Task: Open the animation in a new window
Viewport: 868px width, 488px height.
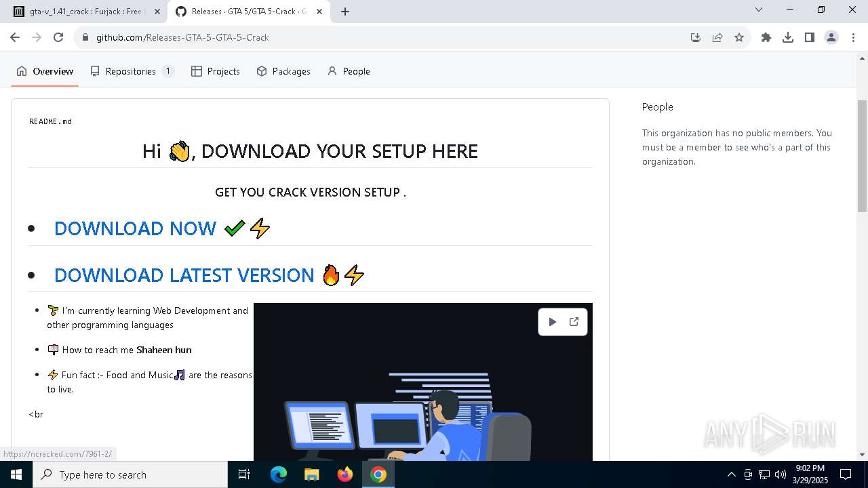Action: tap(574, 322)
